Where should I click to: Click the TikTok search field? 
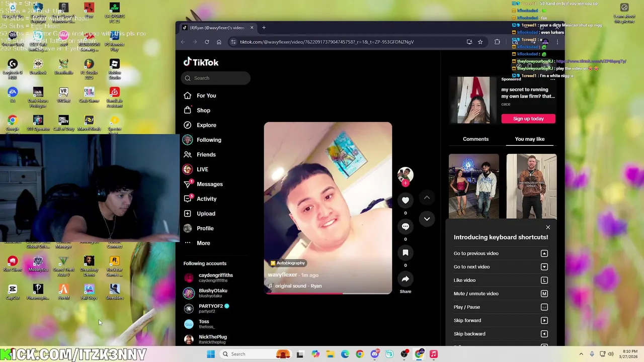(216, 78)
